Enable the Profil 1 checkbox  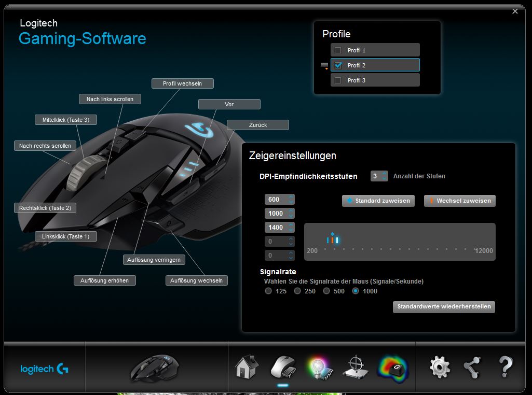point(338,50)
